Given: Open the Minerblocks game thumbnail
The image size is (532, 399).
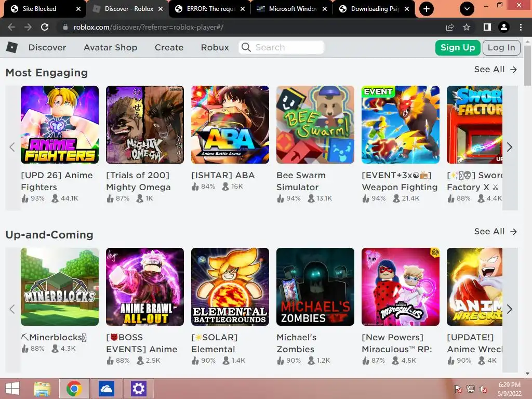Looking at the screenshot, I should (60, 287).
